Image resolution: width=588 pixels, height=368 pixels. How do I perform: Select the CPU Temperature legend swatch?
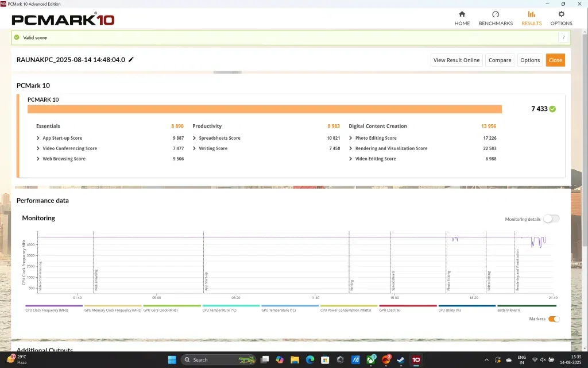[x=231, y=306]
